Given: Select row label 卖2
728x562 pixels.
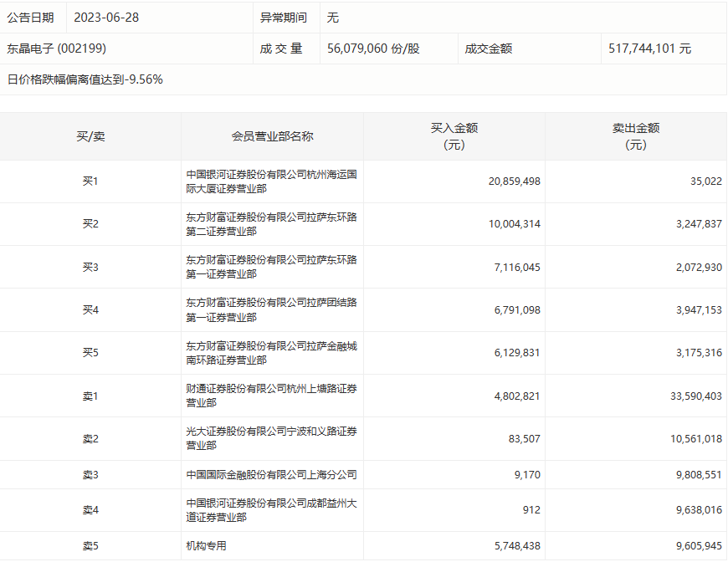Looking at the screenshot, I should (x=90, y=439).
